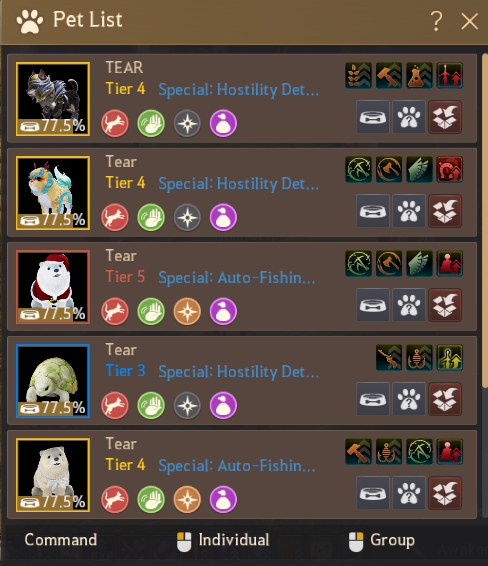The width and height of the screenshot is (488, 566).
Task: Open pet info for Tier 5 Santa bear
Action: point(409,305)
